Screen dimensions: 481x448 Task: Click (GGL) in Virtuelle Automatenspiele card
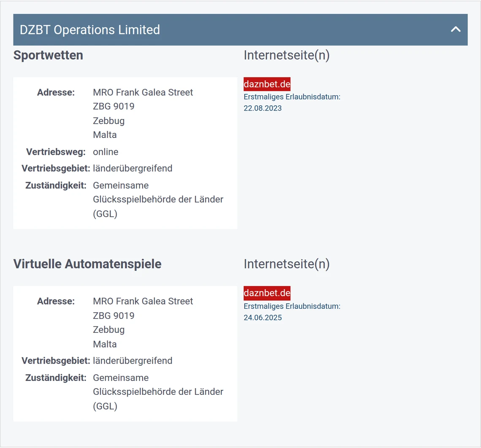pos(105,406)
